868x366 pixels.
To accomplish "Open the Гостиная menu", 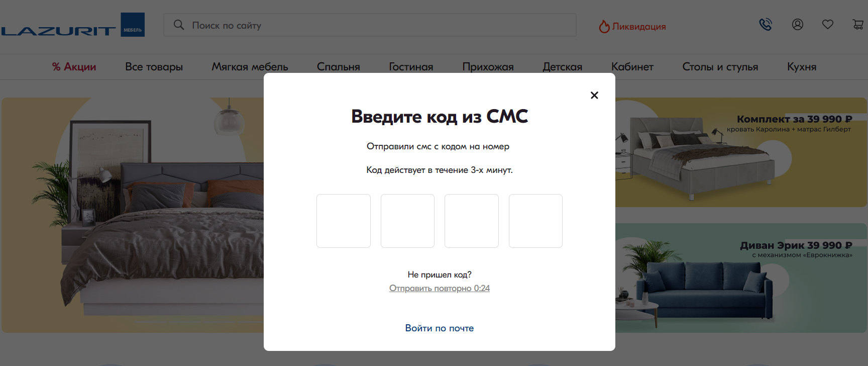I will 411,67.
